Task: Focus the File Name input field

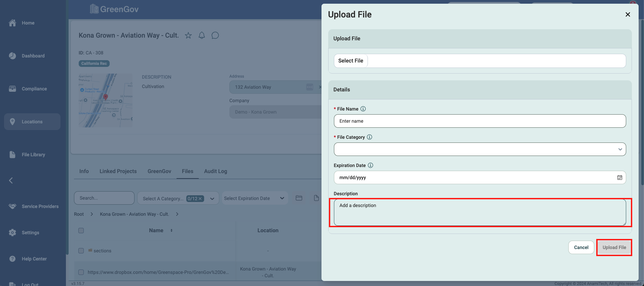Action: [x=480, y=121]
